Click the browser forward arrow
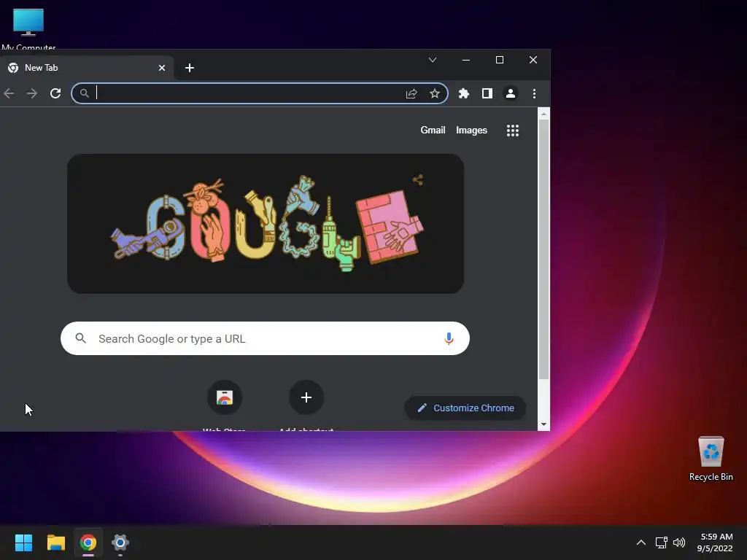The image size is (747, 560). [32, 93]
